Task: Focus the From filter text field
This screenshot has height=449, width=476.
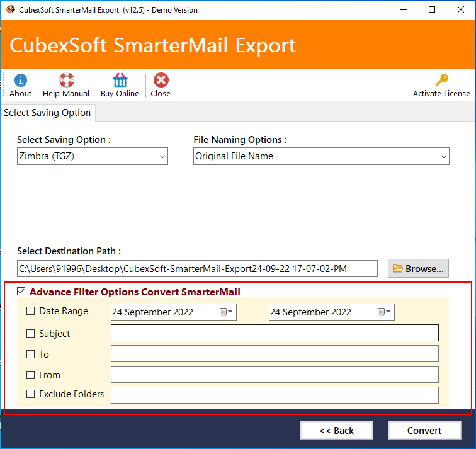Action: tap(275, 374)
